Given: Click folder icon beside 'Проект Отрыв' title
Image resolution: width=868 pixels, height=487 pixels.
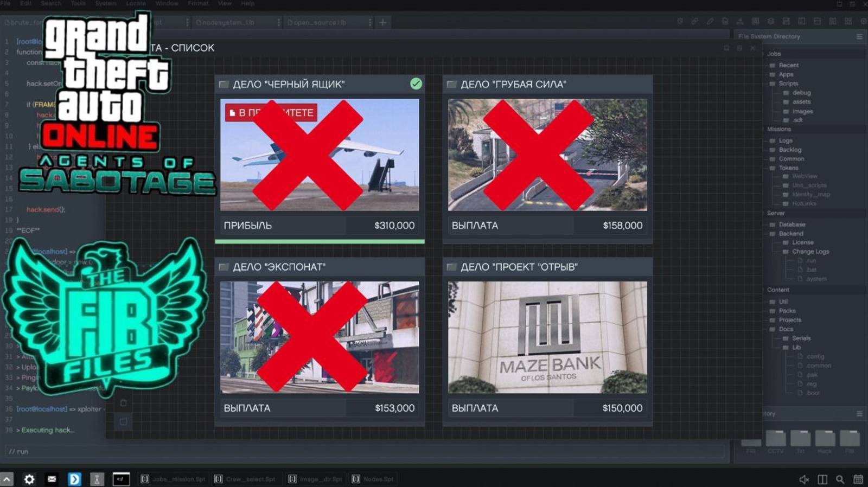Looking at the screenshot, I should pos(451,267).
